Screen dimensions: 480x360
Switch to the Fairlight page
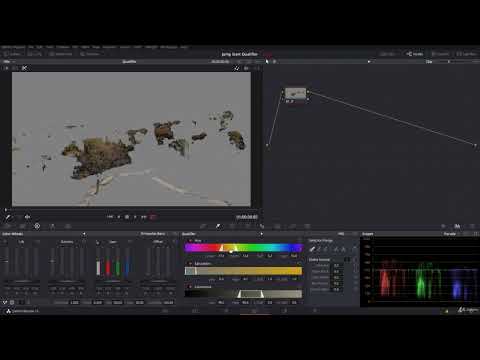tap(284, 311)
